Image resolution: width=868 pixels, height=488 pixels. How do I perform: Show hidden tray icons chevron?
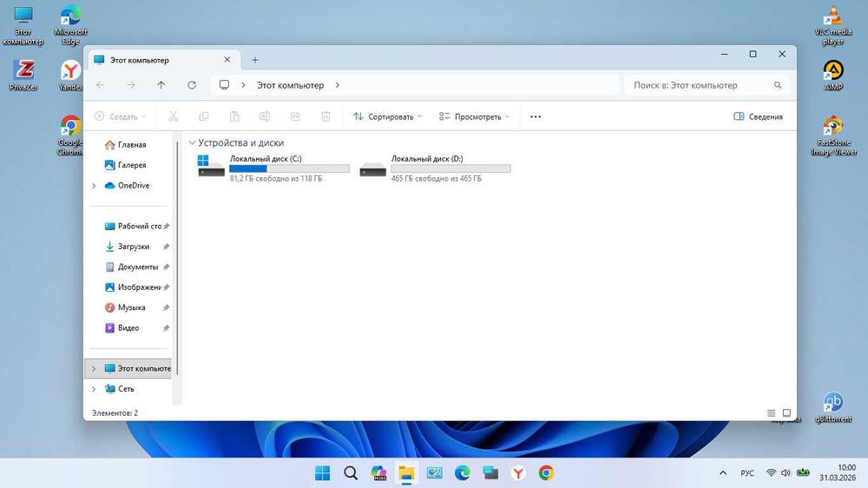pos(722,473)
